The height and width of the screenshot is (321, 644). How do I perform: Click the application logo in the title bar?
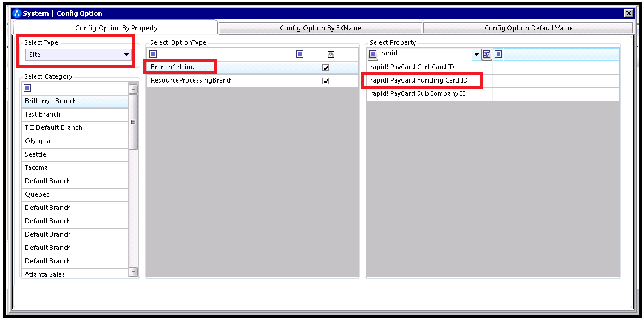[x=17, y=13]
